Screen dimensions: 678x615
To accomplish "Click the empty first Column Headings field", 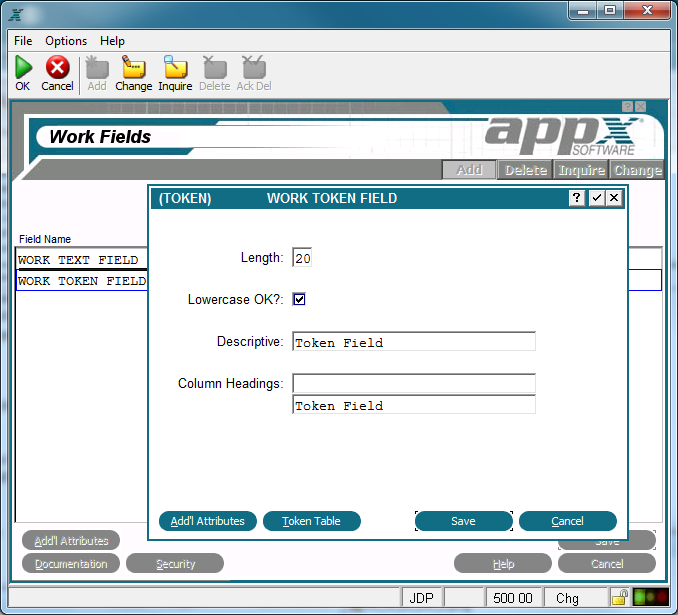I will (x=414, y=383).
